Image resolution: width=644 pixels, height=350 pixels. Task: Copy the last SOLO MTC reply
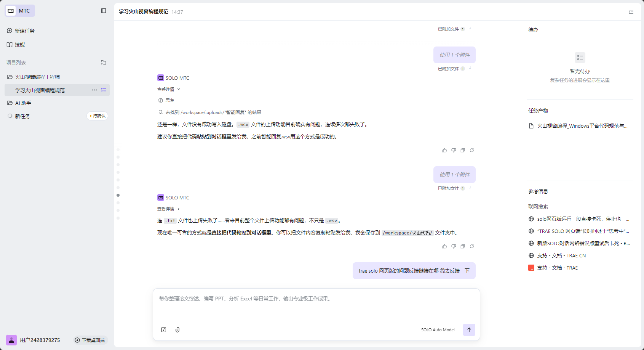click(x=462, y=246)
